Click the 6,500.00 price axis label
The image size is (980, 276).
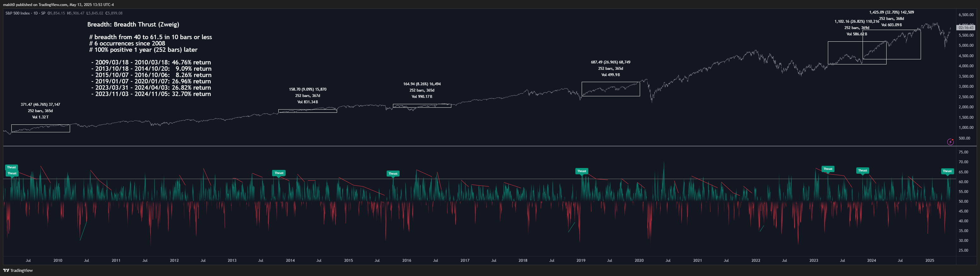pos(966,15)
